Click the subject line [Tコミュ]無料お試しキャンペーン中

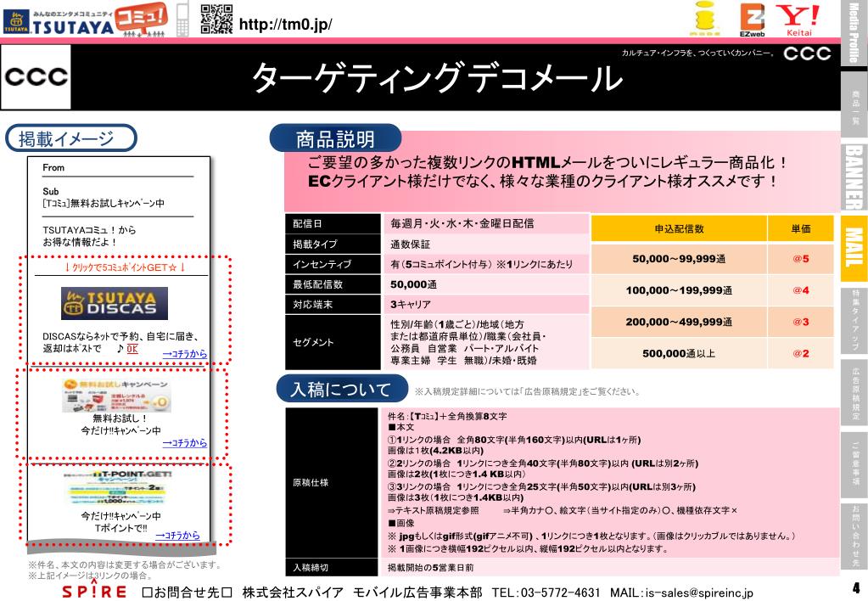point(104,203)
